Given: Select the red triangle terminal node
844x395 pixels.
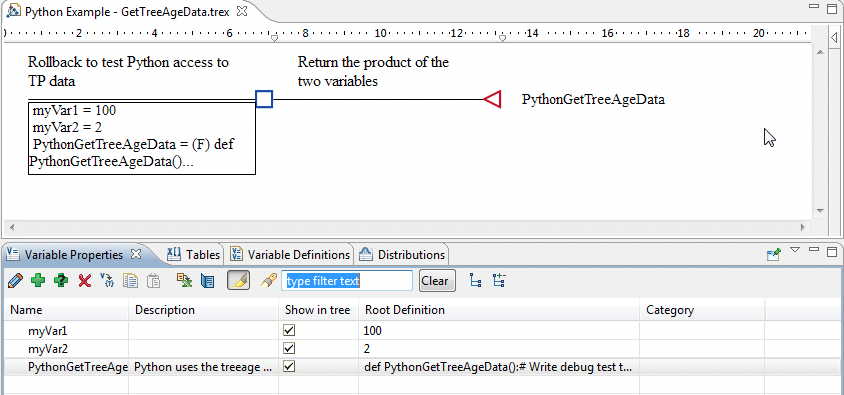Looking at the screenshot, I should (493, 99).
